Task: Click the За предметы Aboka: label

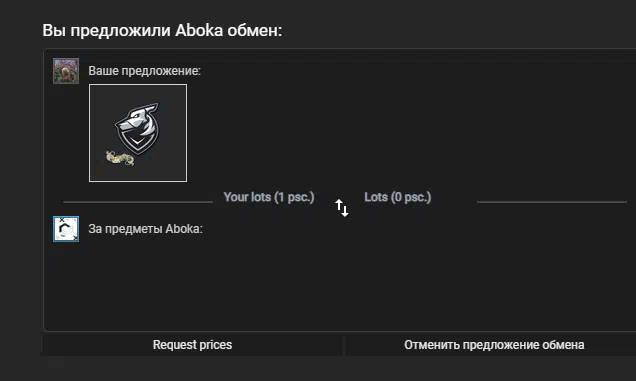Action: [145, 229]
